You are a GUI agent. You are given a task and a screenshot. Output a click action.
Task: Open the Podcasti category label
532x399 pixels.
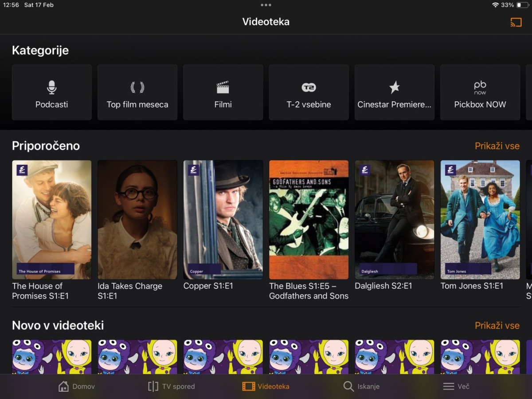(52, 105)
